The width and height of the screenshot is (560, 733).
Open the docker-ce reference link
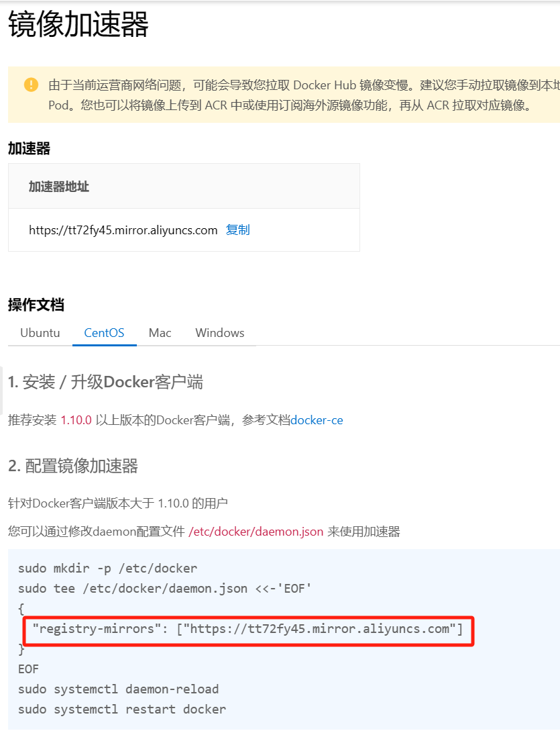[317, 420]
